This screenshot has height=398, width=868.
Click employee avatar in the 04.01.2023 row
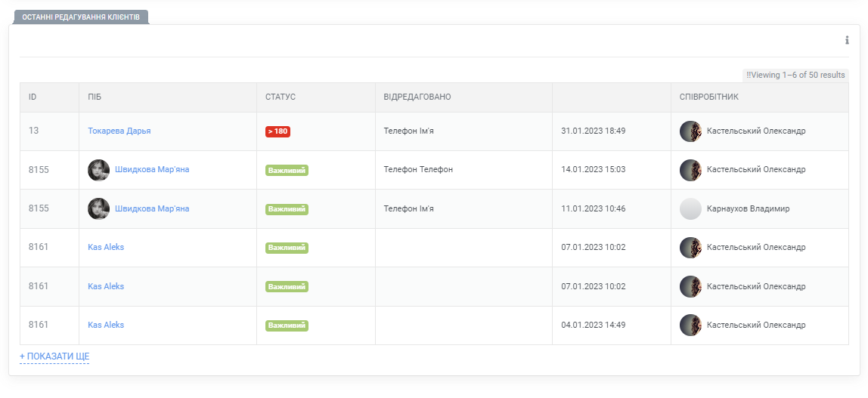(x=690, y=325)
